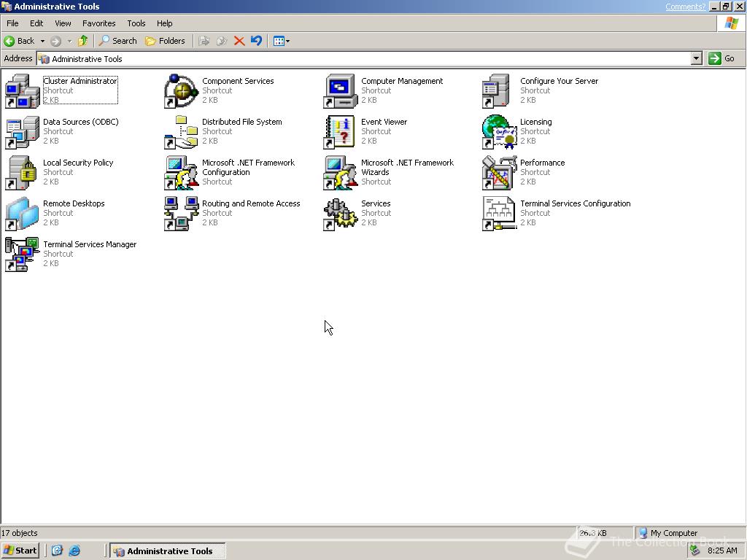Open the View menu
Screen dimensions: 747x560
[x=63, y=23]
